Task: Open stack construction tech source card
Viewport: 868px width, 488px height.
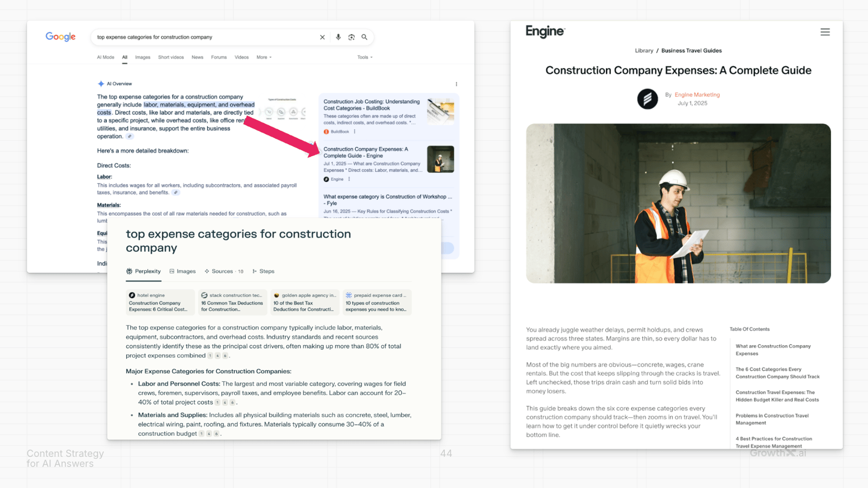Action: 232,302
